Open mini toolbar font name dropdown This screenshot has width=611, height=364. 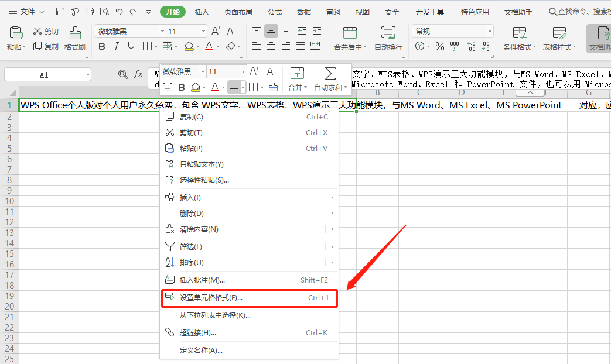tap(203, 71)
